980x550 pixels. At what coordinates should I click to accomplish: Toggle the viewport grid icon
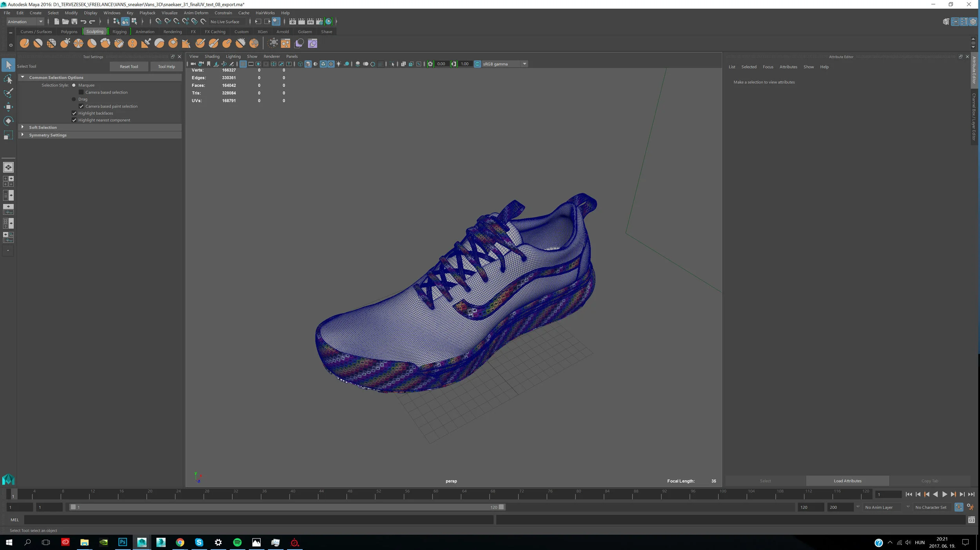click(x=243, y=64)
